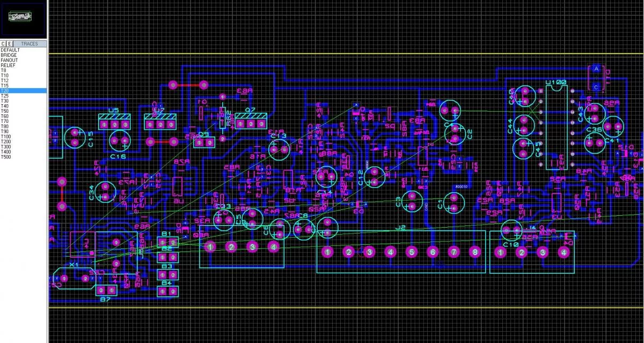Click the C15 capacitor footprint

[x=75, y=137]
